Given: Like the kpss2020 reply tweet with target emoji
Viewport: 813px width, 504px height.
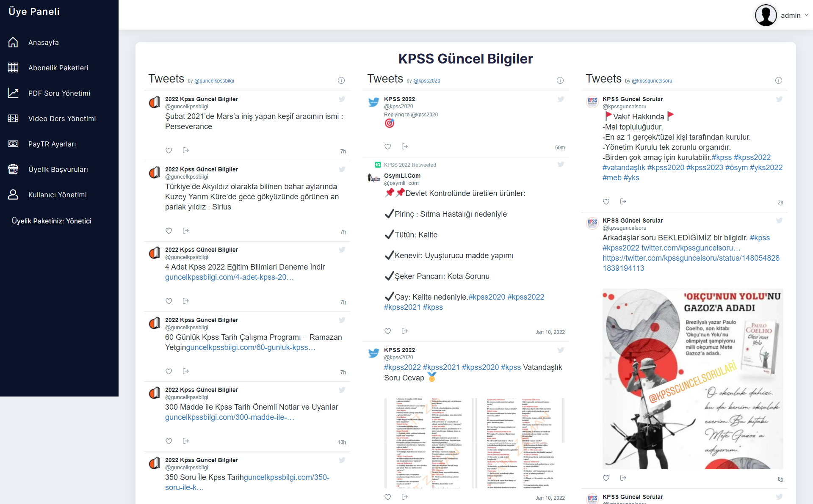Looking at the screenshot, I should click(388, 146).
